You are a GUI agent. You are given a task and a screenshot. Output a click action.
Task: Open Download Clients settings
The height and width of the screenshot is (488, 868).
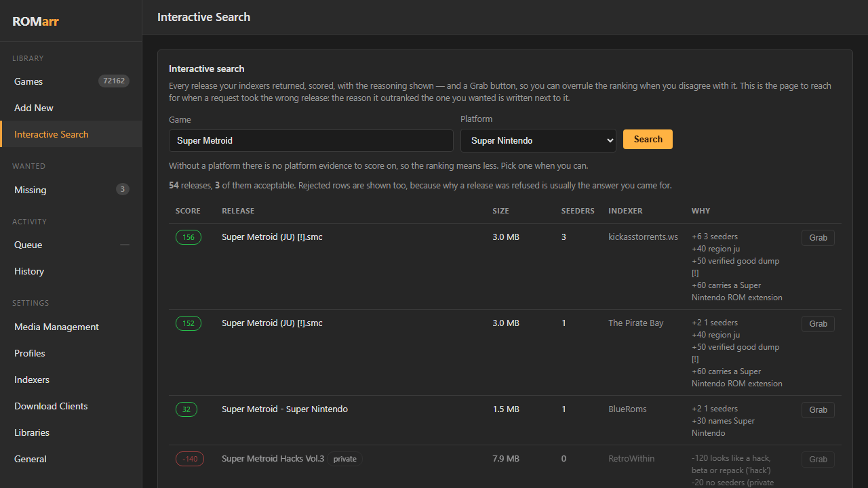(71, 406)
